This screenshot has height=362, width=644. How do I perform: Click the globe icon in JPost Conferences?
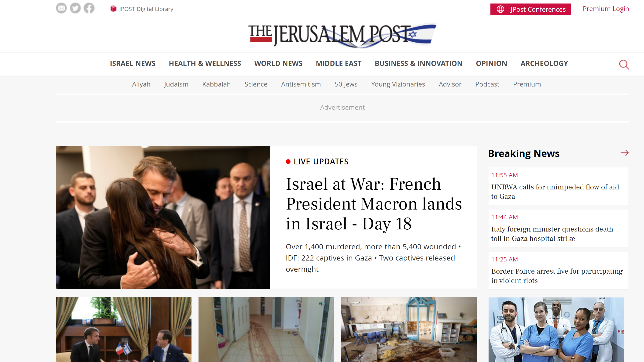500,9
